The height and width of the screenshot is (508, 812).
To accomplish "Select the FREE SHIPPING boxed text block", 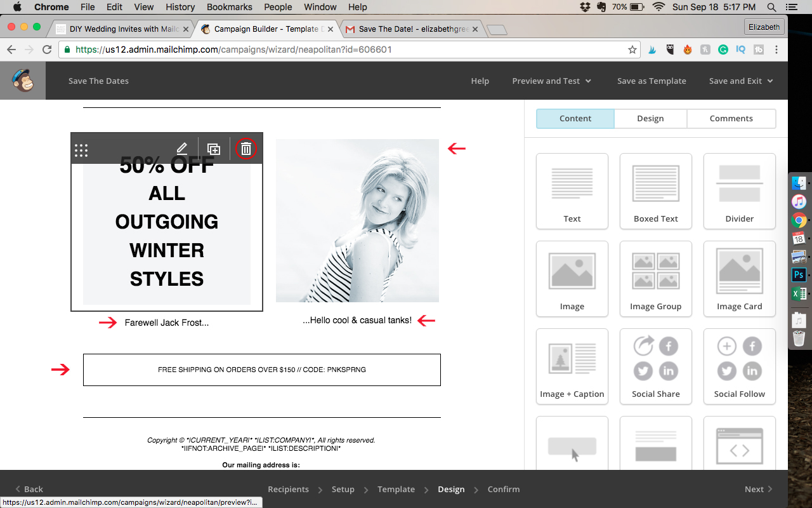I will (262, 370).
